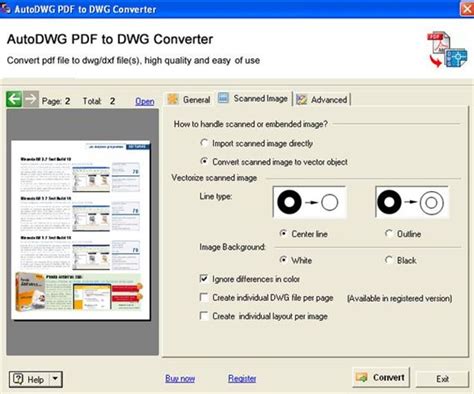The width and height of the screenshot is (474, 394).
Task: Click the Center line illustration image
Action: 309,202
